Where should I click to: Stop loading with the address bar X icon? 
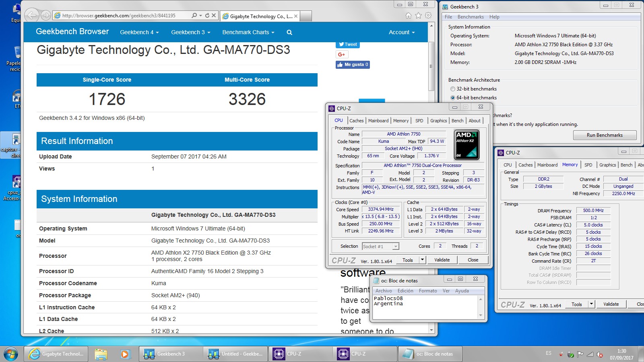point(214,15)
